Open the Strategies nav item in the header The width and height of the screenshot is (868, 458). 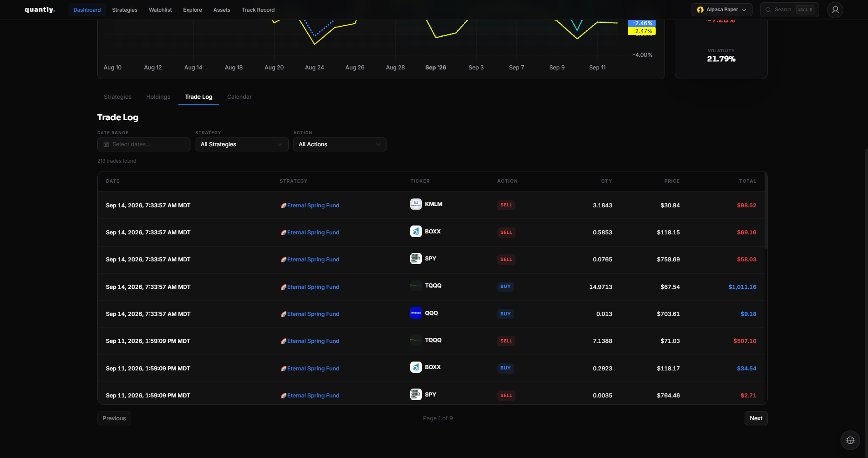coord(125,10)
